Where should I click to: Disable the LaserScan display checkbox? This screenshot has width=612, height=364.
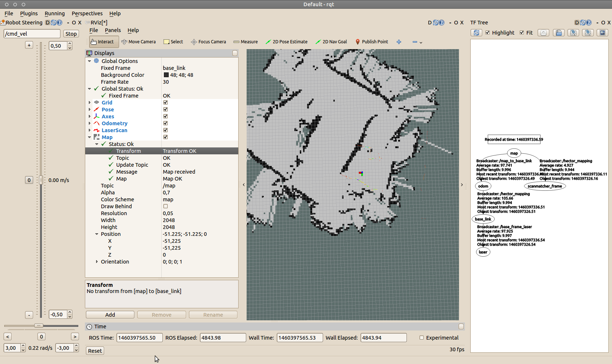pos(165,130)
